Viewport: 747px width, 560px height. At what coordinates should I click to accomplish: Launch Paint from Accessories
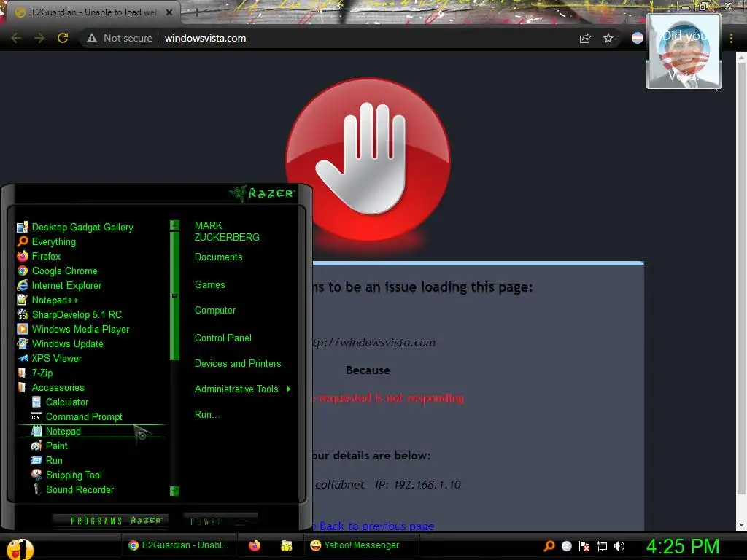coord(50,446)
